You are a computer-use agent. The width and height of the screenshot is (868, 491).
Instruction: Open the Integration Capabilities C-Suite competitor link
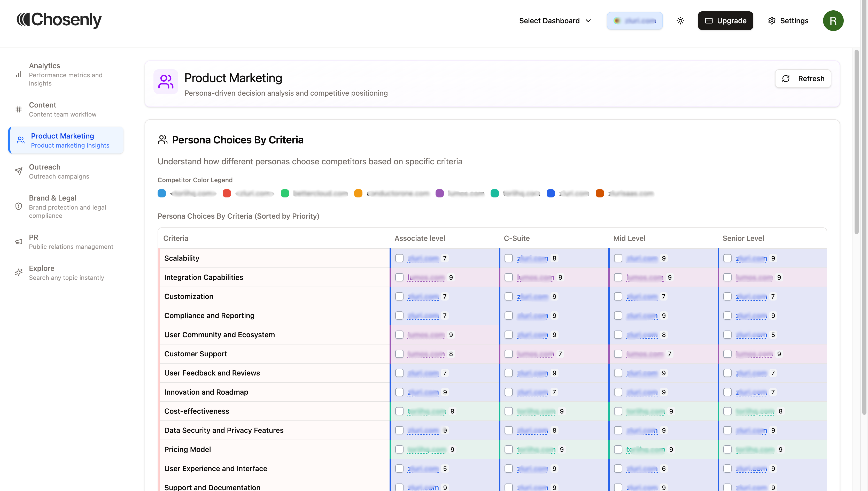pyautogui.click(x=535, y=278)
